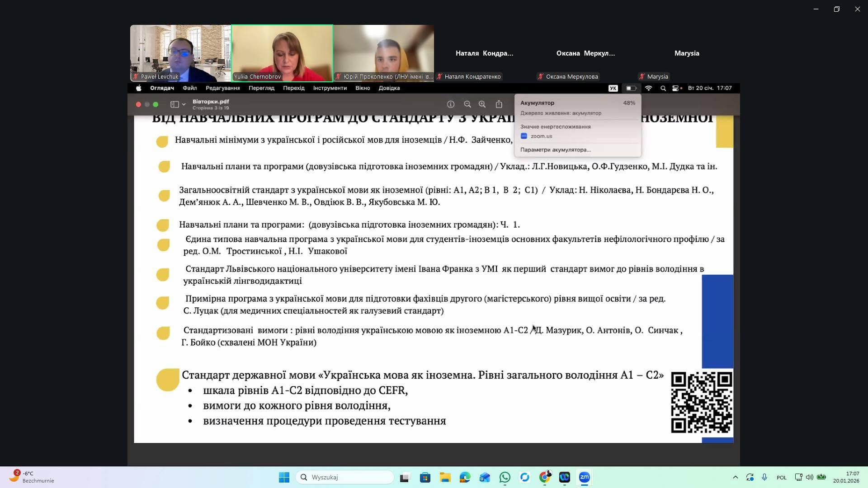Screen dimensions: 868x488
Task: Click the share icon in Preview toolbar
Action: click(x=499, y=104)
